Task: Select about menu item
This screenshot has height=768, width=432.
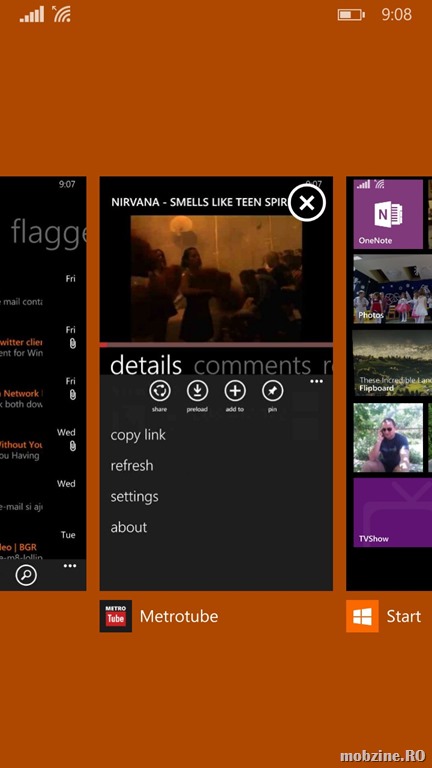Action: [129, 528]
